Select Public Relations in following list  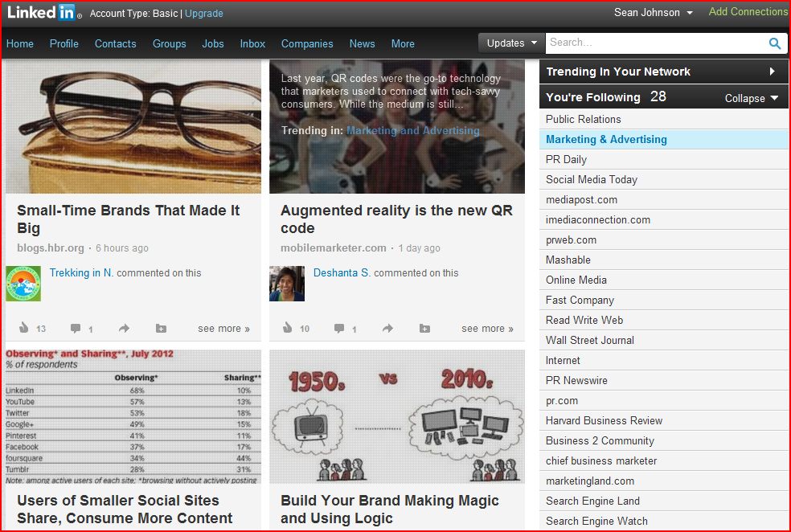(x=663, y=120)
